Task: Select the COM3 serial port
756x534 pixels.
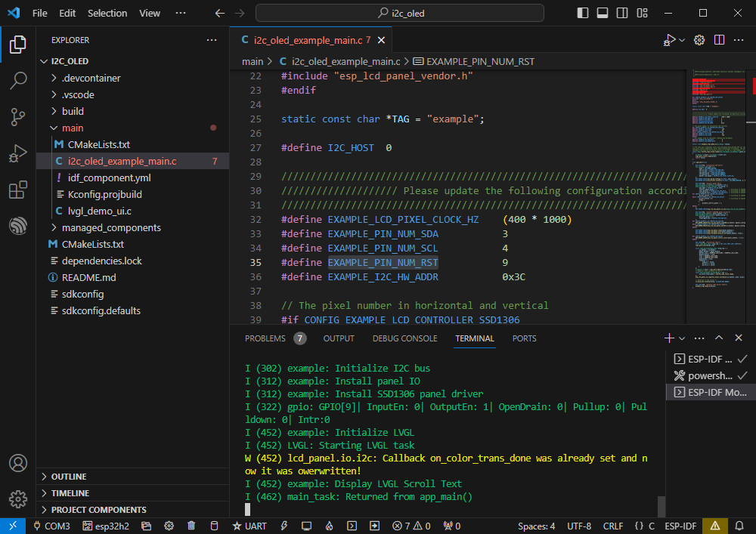Action: click(x=51, y=526)
